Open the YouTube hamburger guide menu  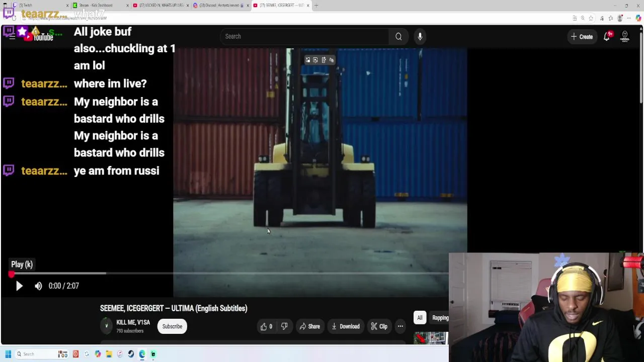click(12, 36)
